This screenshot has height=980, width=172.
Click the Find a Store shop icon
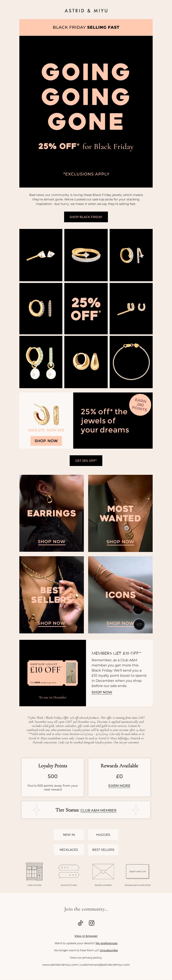(34, 871)
